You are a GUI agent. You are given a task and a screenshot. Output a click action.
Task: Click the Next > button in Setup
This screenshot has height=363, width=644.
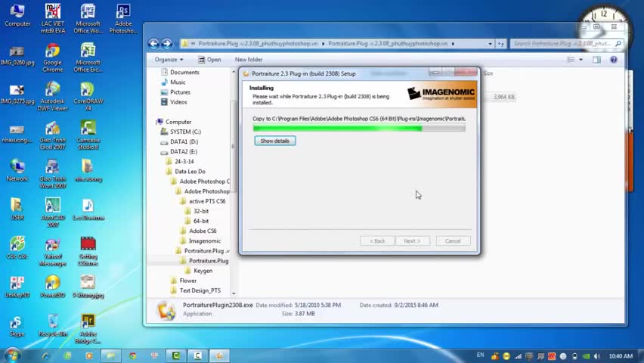413,241
